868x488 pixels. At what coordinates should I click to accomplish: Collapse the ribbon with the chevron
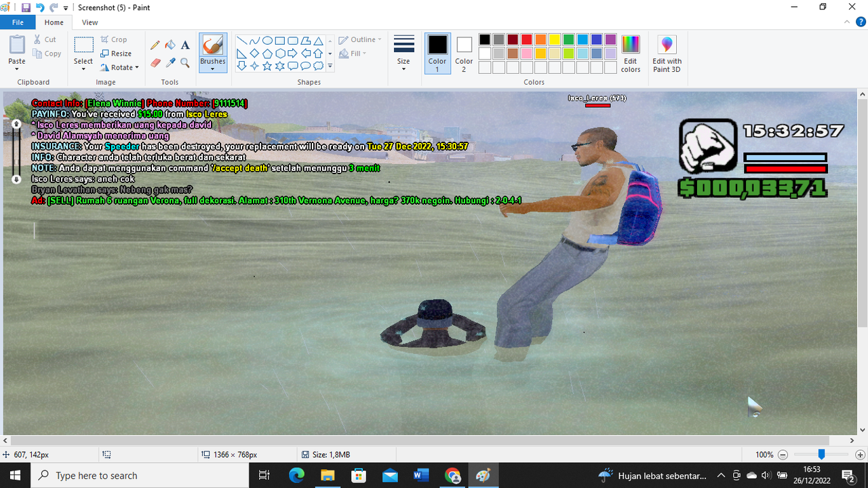coord(846,22)
